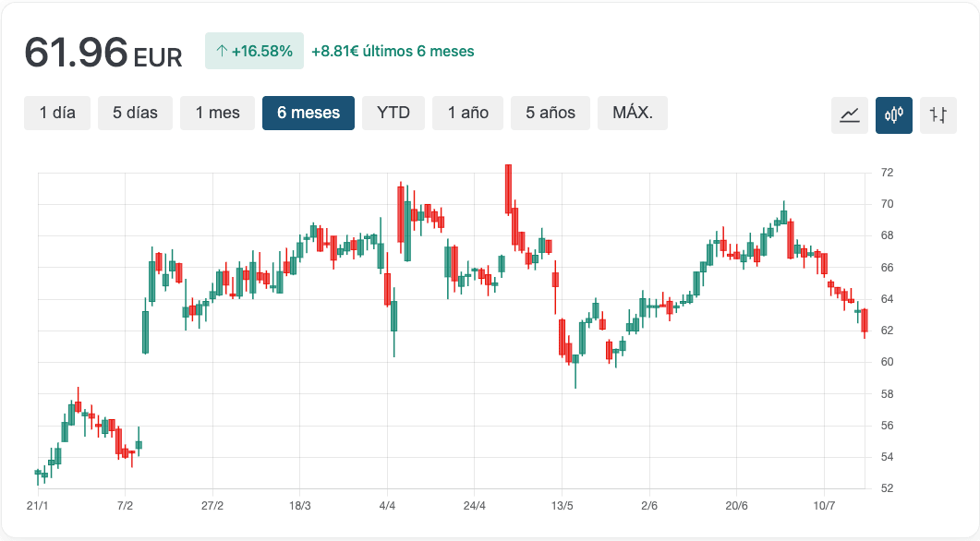Switch to the "1 día" tab
Image resolution: width=980 pixels, height=541 pixels.
[56, 113]
